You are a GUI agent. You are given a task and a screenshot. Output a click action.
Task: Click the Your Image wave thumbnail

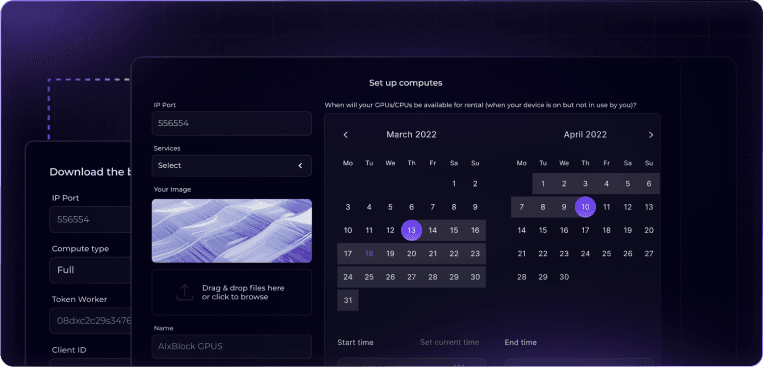pyautogui.click(x=232, y=231)
